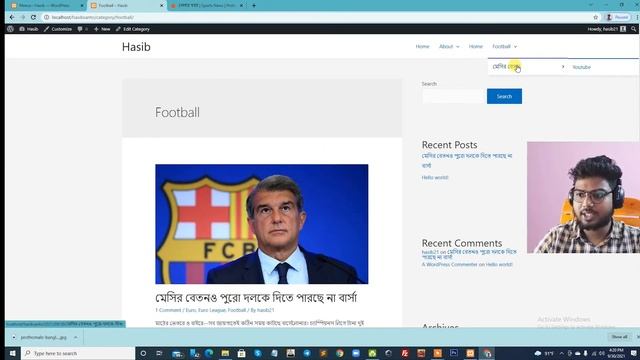Open Telegram from the taskbar

tap(307, 353)
